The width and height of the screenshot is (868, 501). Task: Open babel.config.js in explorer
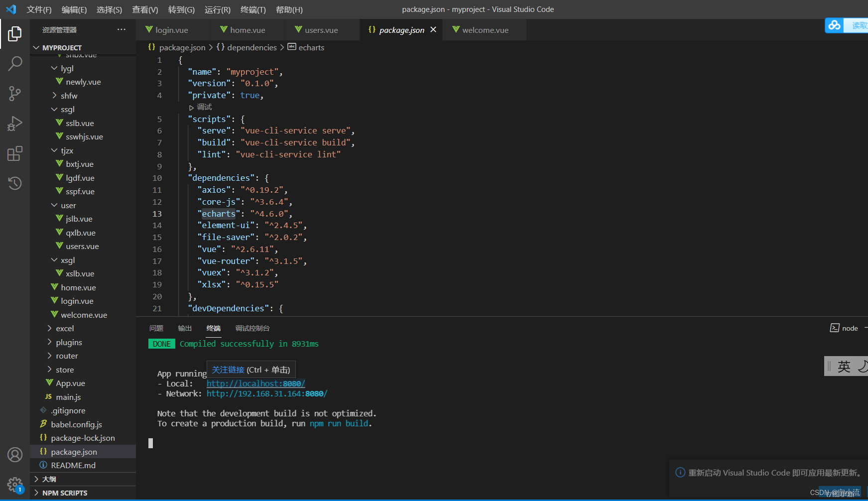click(76, 424)
